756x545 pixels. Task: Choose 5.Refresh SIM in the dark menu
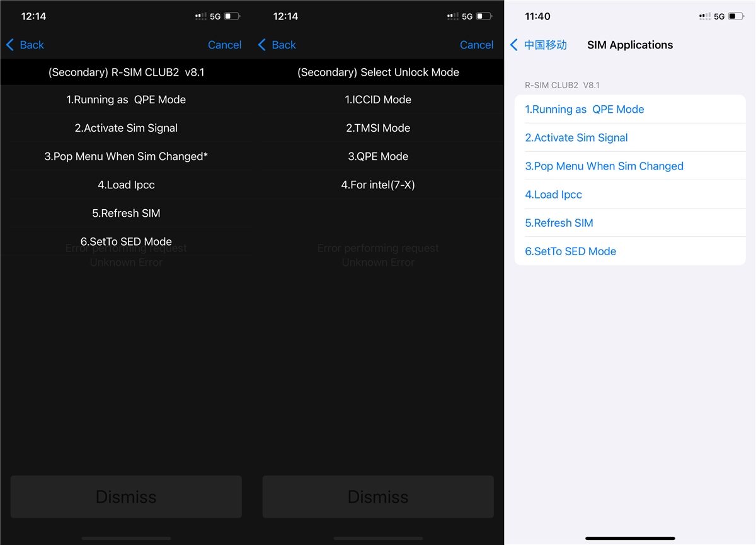click(126, 213)
